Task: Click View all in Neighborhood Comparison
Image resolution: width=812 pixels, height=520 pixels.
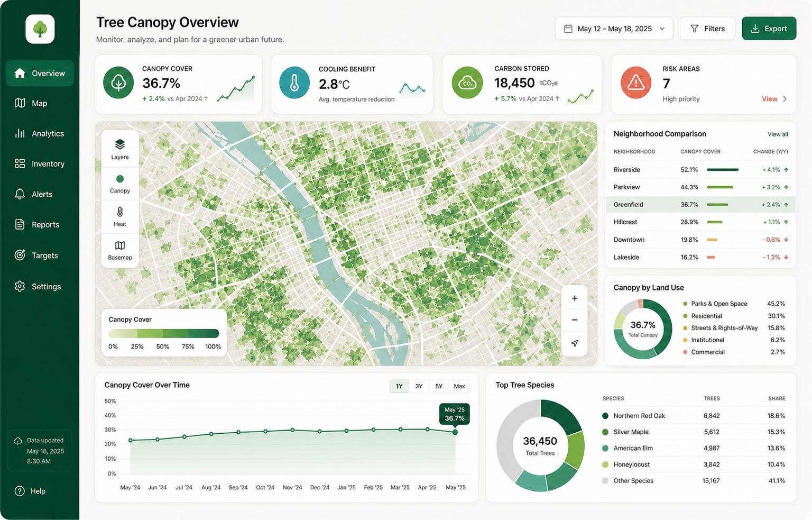Action: click(778, 134)
